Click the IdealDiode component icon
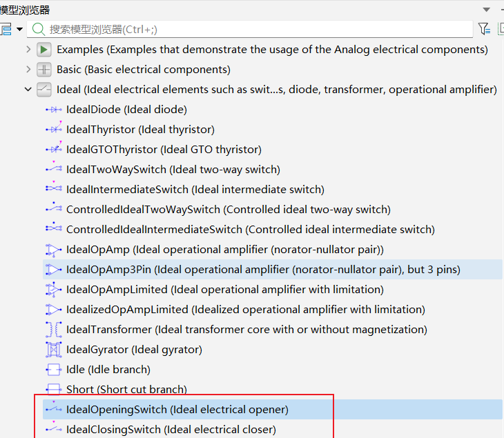Viewport: 504px width, 438px height. click(54, 110)
